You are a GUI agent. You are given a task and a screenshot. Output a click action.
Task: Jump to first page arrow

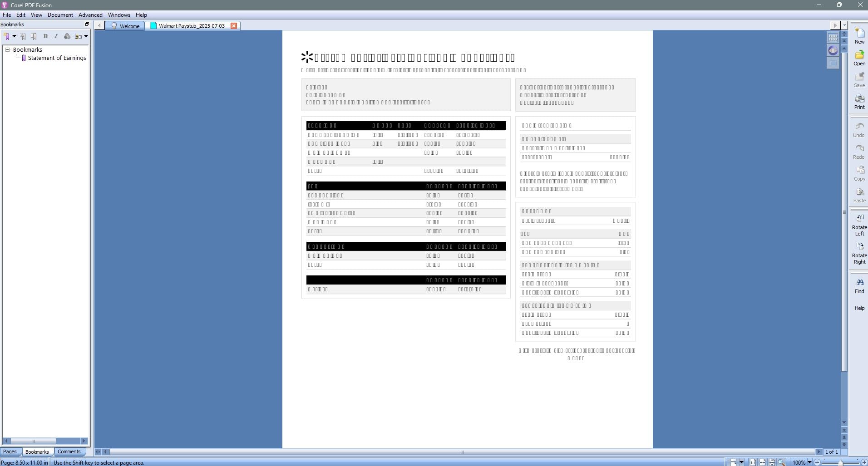(x=844, y=41)
